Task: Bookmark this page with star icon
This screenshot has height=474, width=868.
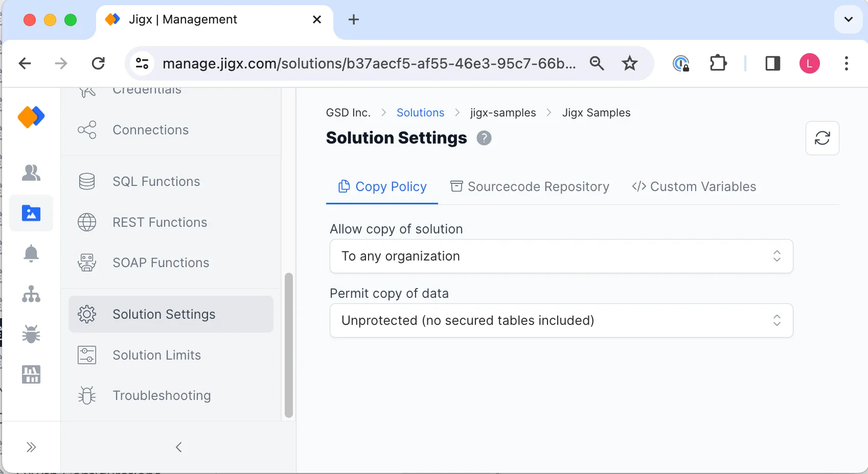Action: coord(629,63)
